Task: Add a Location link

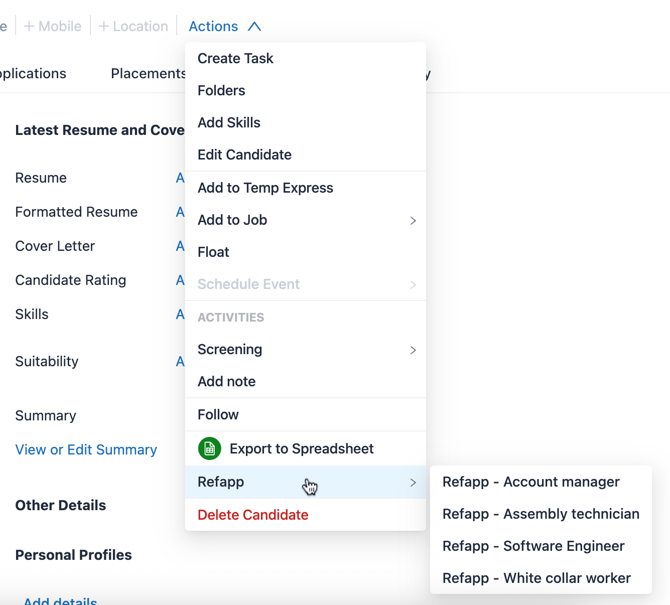Action: (x=133, y=26)
